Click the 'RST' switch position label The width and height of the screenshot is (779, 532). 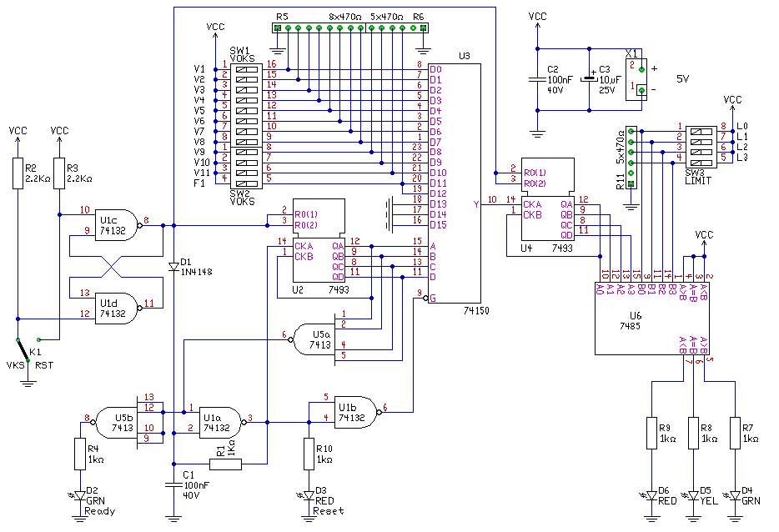[43, 365]
